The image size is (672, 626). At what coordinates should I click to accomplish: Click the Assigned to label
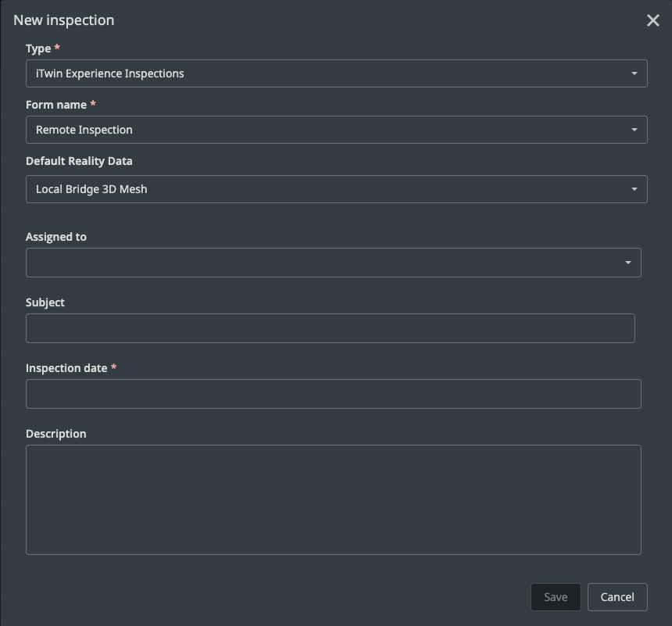(x=56, y=237)
